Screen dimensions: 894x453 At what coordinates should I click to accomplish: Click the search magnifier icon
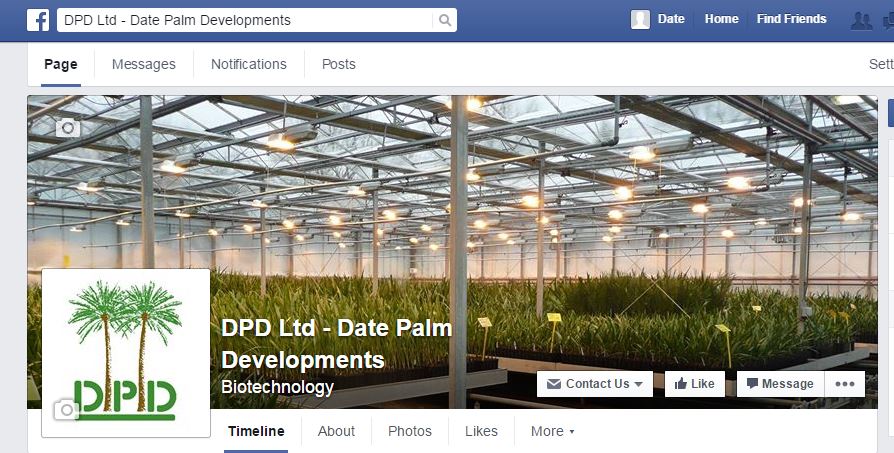(x=445, y=21)
